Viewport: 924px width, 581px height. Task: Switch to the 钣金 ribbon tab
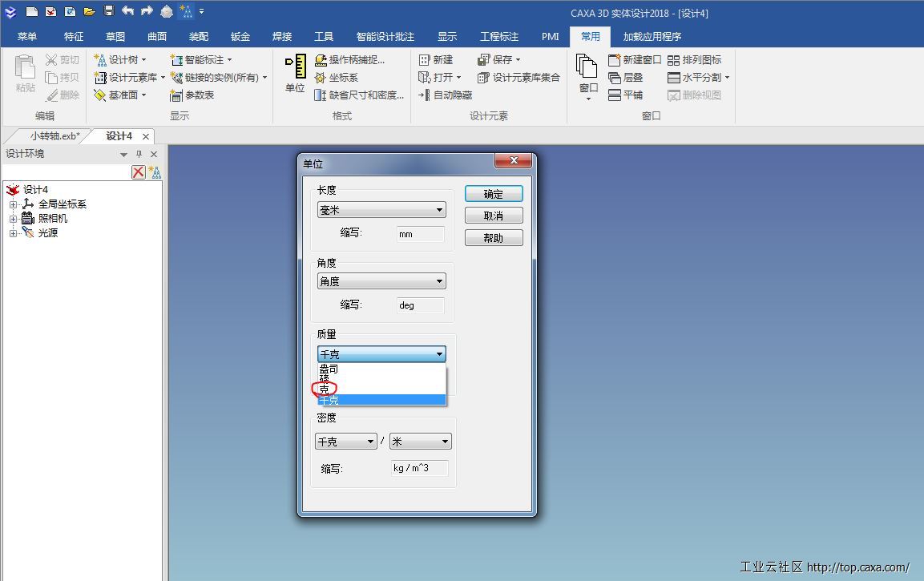point(240,37)
